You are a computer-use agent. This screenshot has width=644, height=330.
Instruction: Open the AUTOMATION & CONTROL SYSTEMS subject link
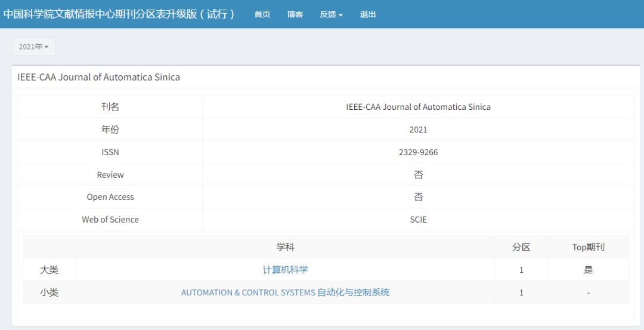285,292
